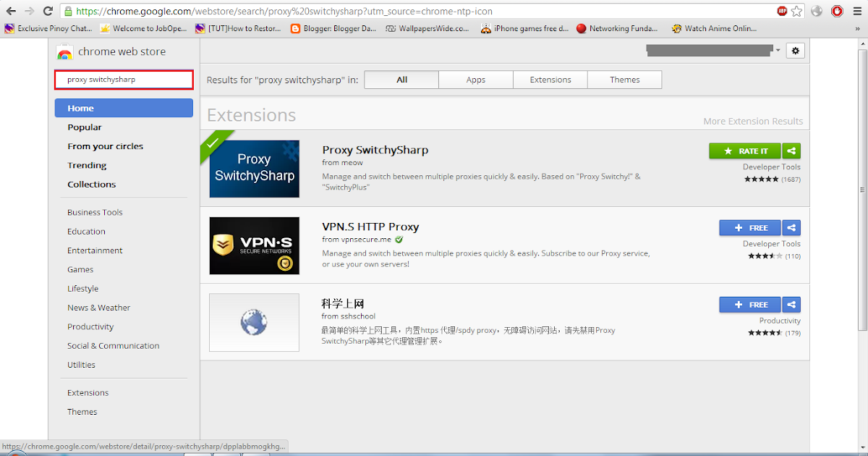This screenshot has width=868, height=456.
Task: Open the Networking Funda bookmark
Action: click(x=618, y=29)
